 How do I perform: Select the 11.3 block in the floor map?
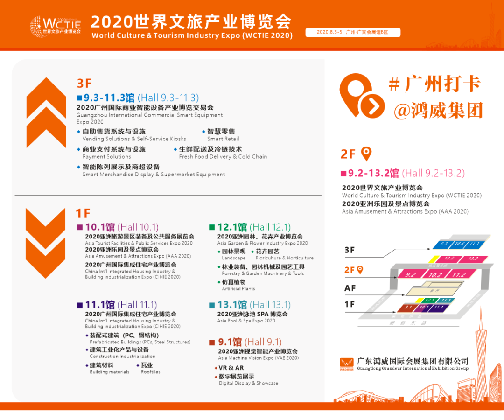(474, 244)
